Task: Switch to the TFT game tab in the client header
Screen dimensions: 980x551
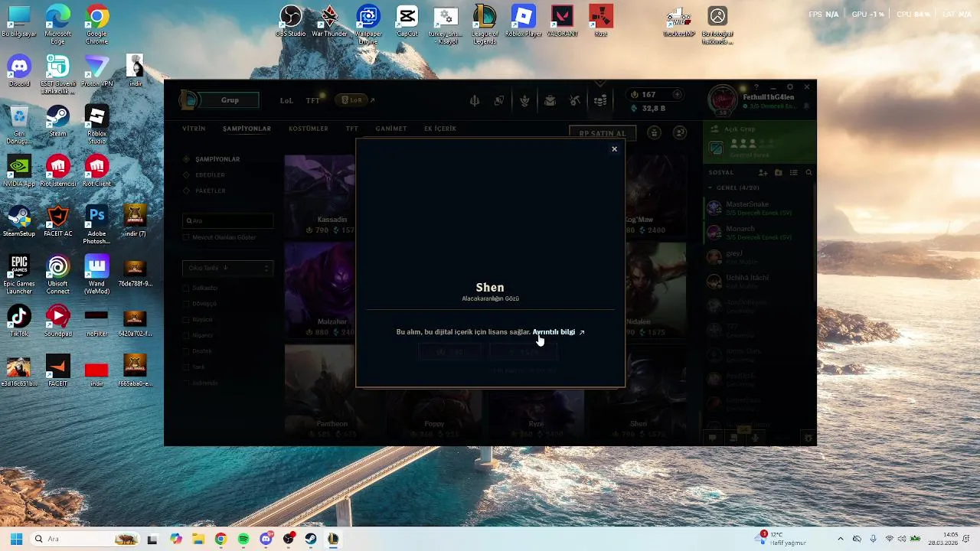Action: click(312, 100)
